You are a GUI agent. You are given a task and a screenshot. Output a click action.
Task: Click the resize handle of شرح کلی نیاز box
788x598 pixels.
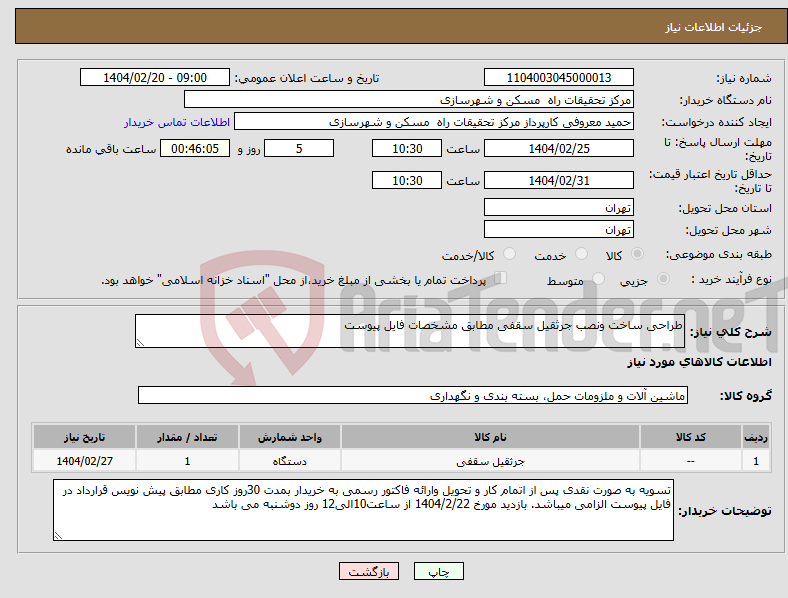140,343
